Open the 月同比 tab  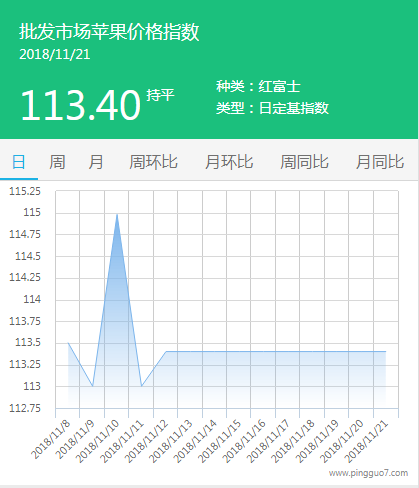click(x=380, y=162)
